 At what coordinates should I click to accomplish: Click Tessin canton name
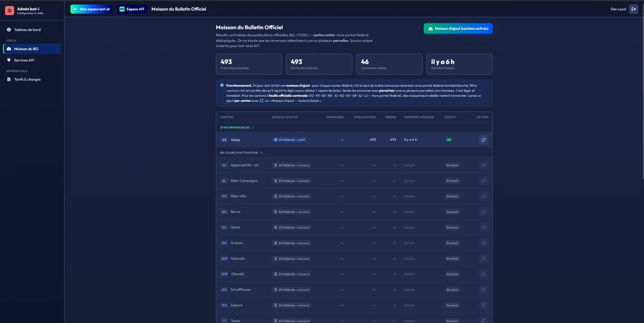tap(235, 321)
